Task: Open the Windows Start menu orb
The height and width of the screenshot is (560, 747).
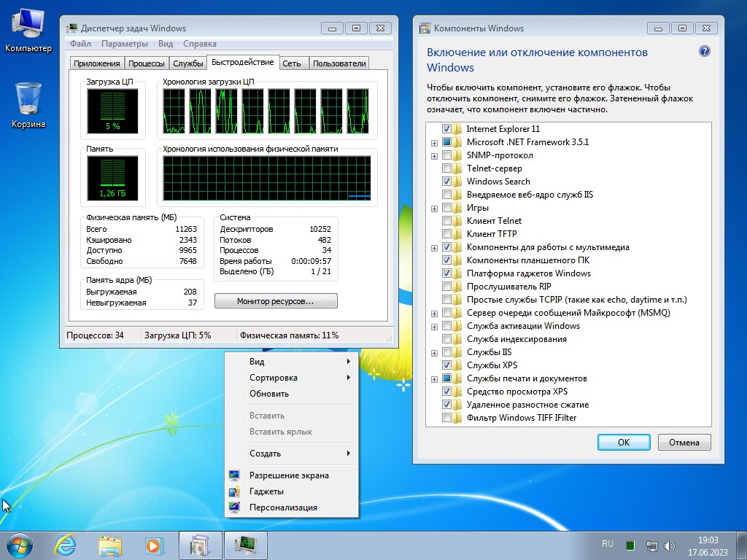Action: (20, 545)
